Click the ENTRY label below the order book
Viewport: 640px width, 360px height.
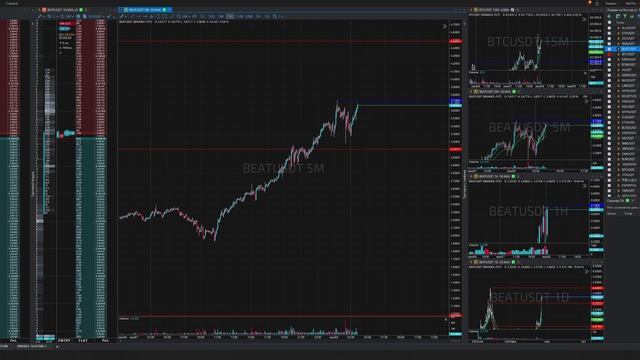tap(64, 340)
